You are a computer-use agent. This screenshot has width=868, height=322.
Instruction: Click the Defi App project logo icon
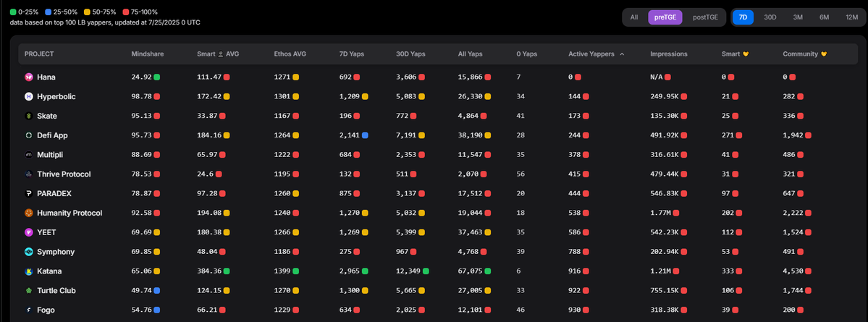pyautogui.click(x=29, y=135)
